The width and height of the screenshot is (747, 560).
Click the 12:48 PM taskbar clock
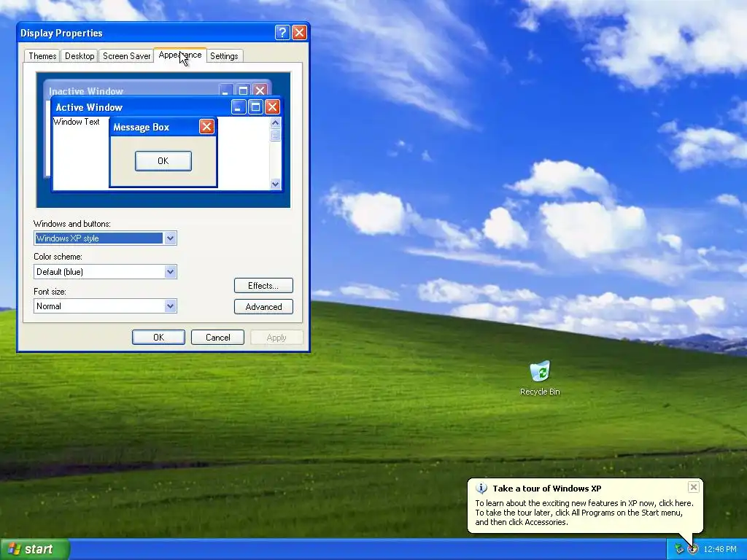720,549
